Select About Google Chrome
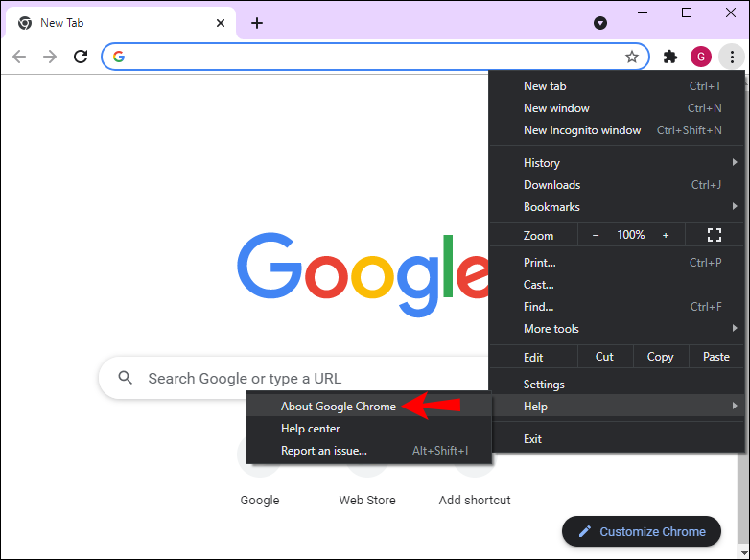This screenshot has height=560, width=750. pos(368,406)
